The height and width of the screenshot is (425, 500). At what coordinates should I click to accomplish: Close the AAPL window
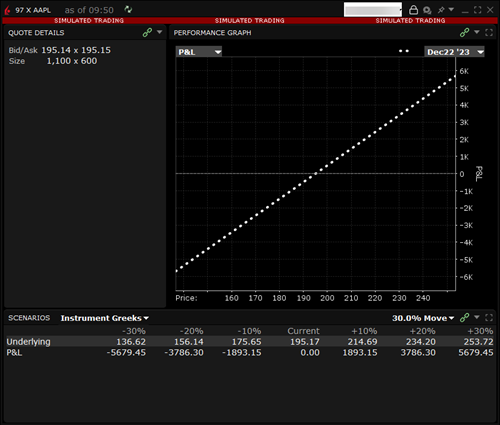tap(490, 10)
